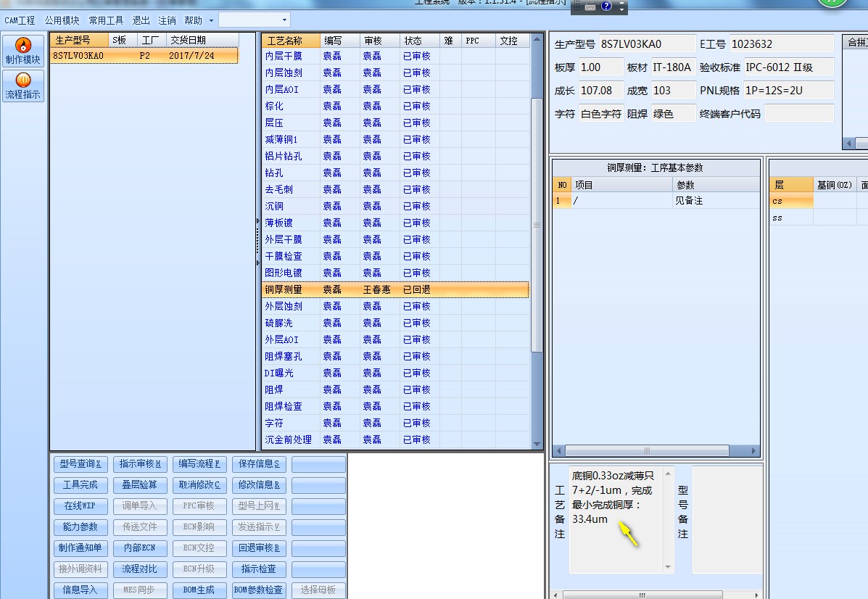The width and height of the screenshot is (868, 599).
Task: Click the 内部ECN button
Action: pos(140,548)
